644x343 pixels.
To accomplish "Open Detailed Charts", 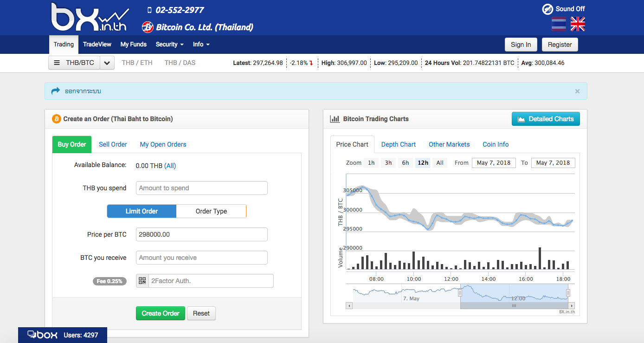I will [546, 119].
